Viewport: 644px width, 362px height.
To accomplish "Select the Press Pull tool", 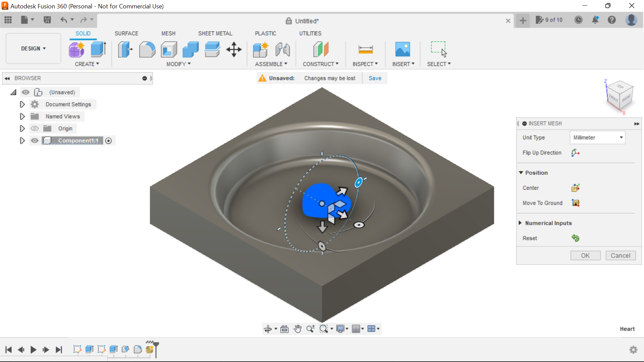I will [x=125, y=49].
